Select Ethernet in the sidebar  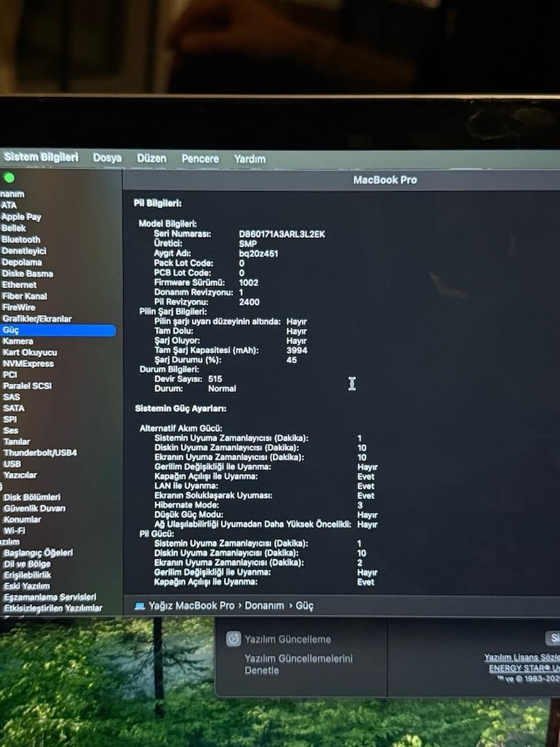tap(19, 285)
